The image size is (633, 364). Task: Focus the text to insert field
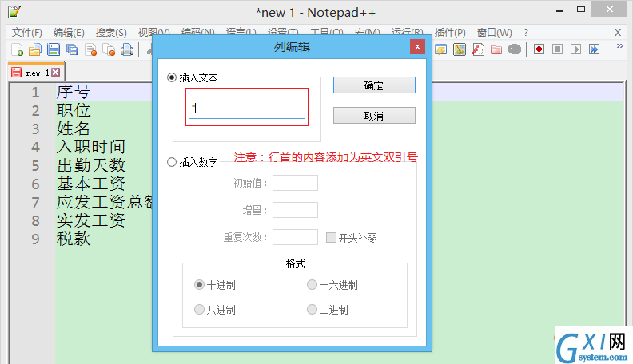[247, 109]
